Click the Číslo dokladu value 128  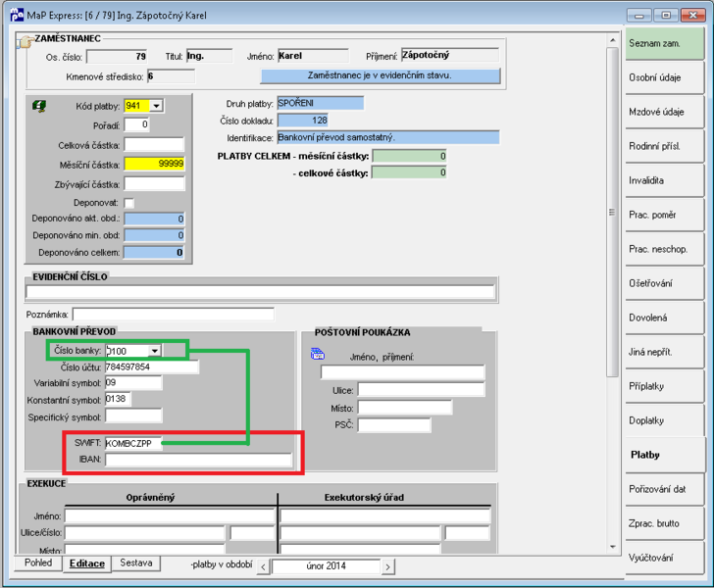tap(303, 121)
